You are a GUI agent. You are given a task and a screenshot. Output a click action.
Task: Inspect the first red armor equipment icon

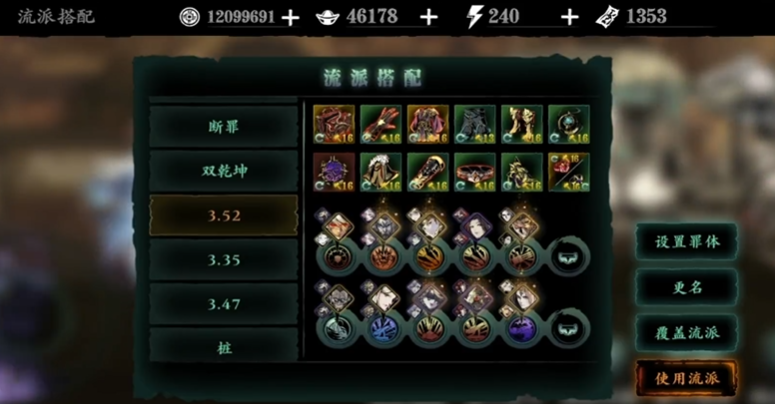coord(334,124)
